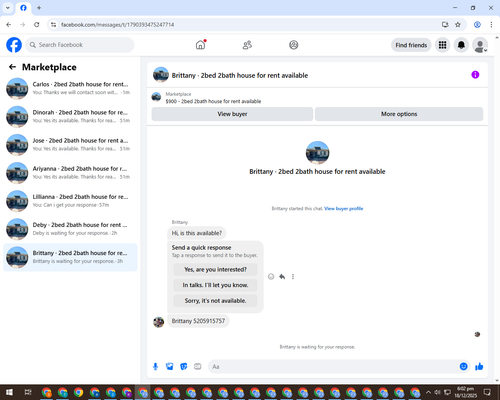500x400 pixels.
Task: Open Deby conversation in Marketplace list
Action: coord(70,229)
